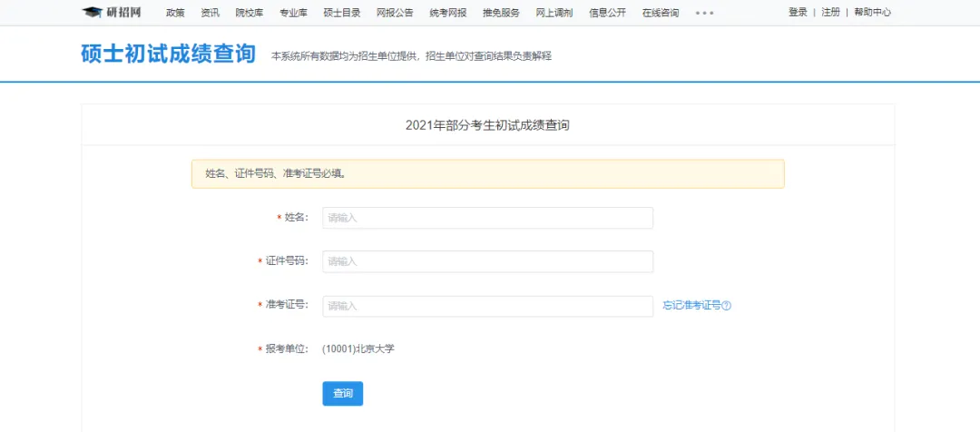980x432 pixels.
Task: Open the 院校库 navigation item
Action: (x=250, y=13)
